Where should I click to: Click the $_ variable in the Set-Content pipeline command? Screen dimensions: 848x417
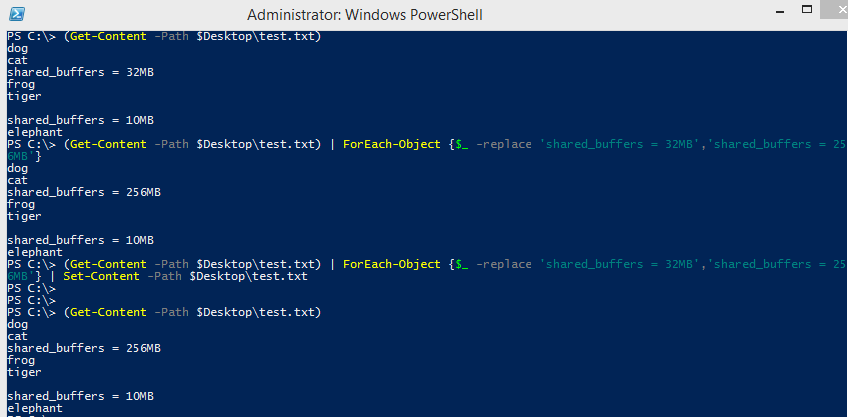click(462, 264)
